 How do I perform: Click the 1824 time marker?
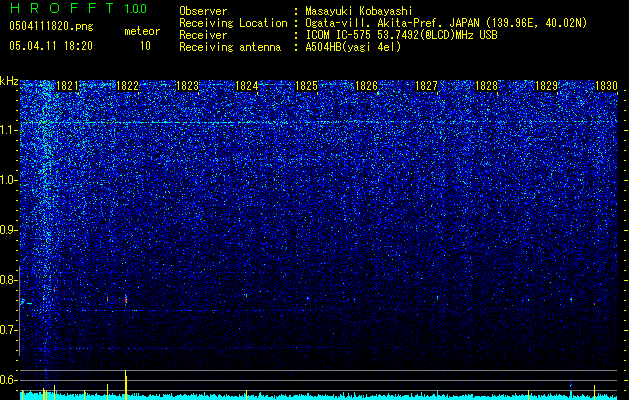(x=247, y=85)
